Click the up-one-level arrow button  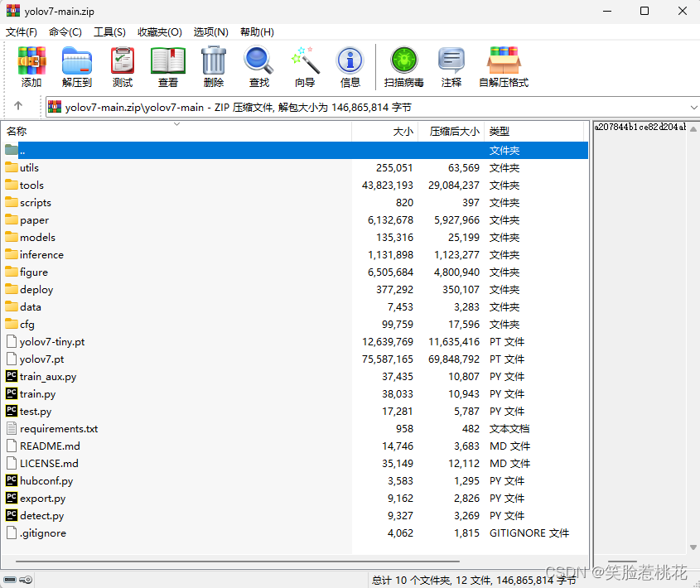pyautogui.click(x=18, y=106)
